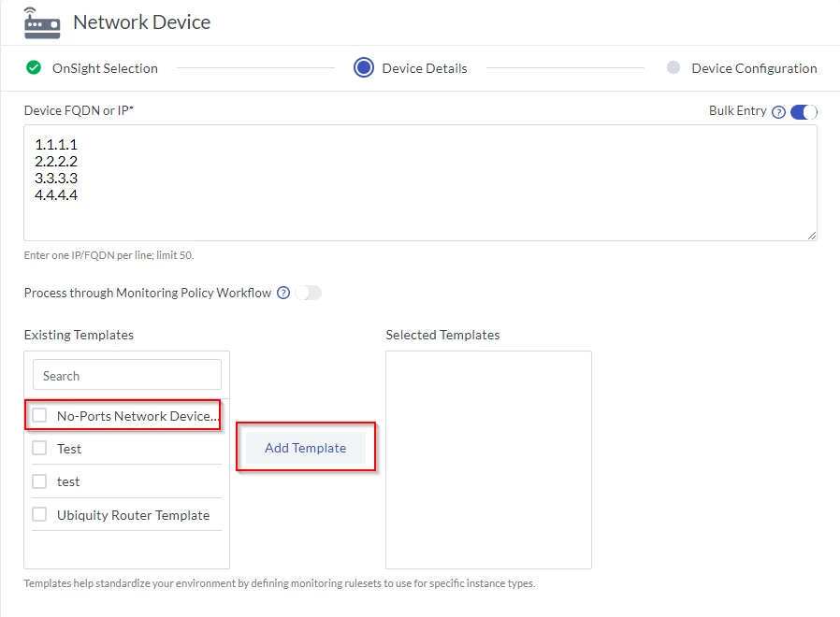Check the lowercase test template checkbox
This screenshot has width=840, height=617.
coord(39,481)
